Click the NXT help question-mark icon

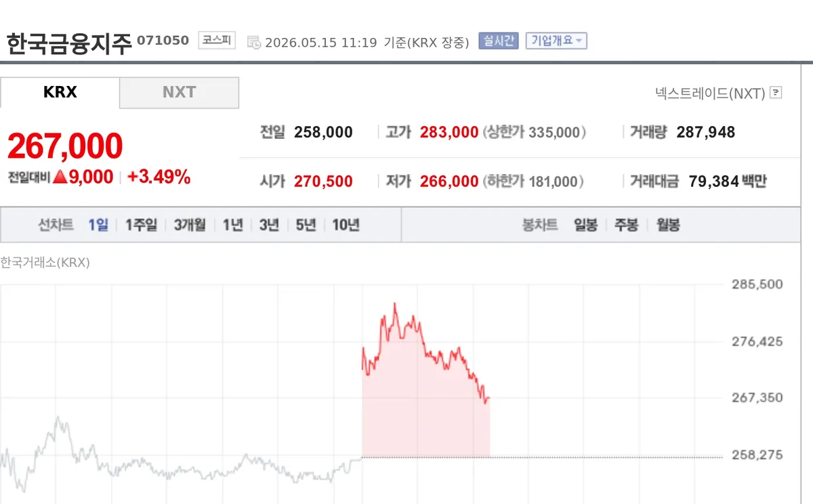(x=776, y=93)
